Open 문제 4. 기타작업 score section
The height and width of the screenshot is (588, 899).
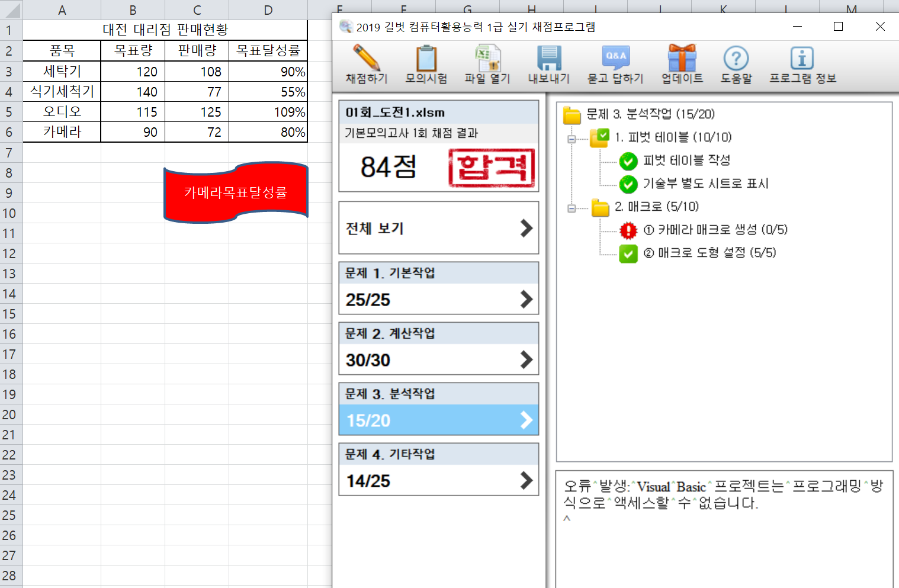pyautogui.click(x=438, y=470)
